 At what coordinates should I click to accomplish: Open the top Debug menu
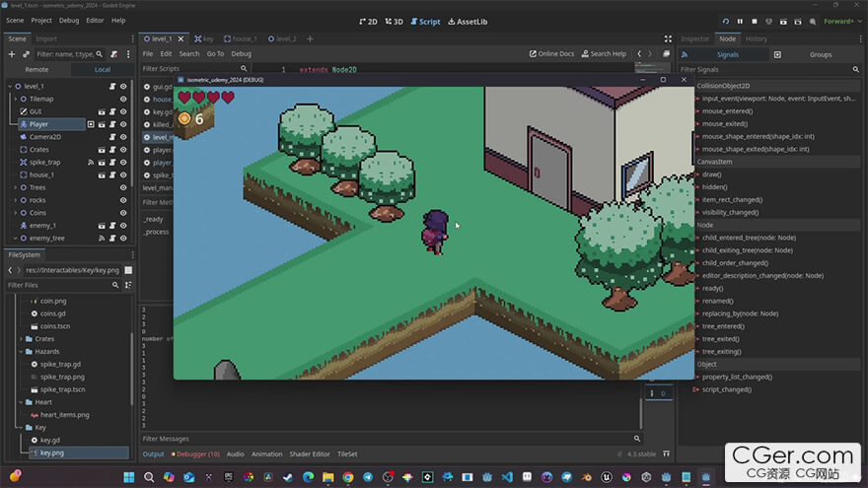pos(69,21)
